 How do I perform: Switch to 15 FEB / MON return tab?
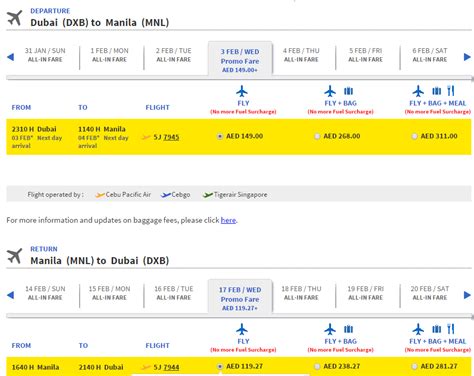pos(109,293)
